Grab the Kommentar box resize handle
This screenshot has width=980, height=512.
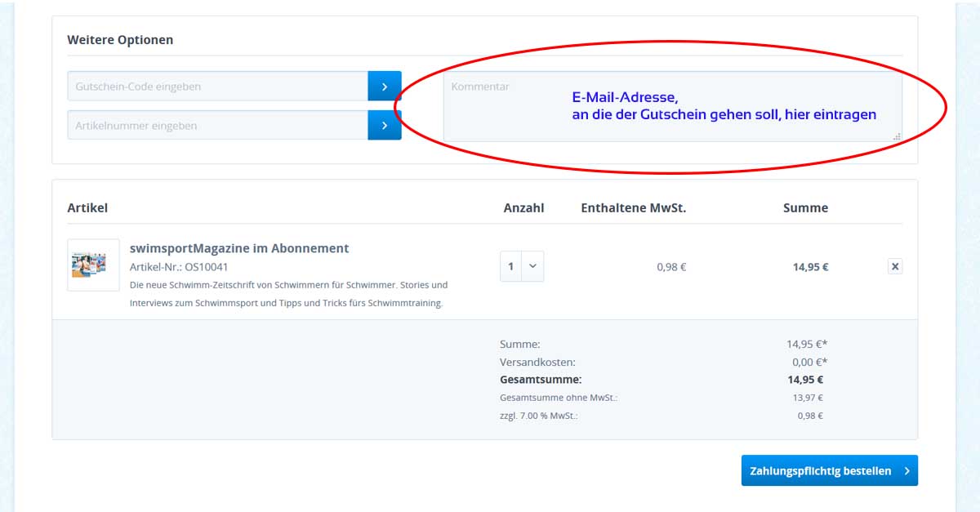pyautogui.click(x=897, y=136)
